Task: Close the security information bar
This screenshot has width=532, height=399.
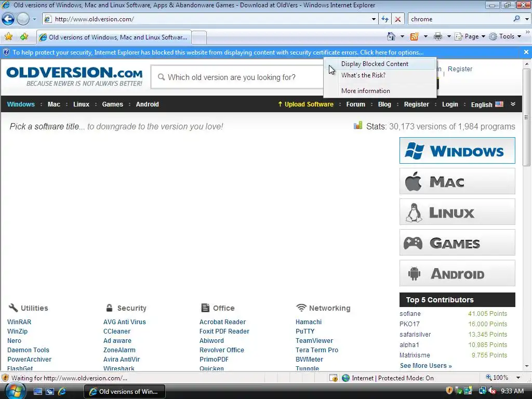Action: click(x=526, y=52)
